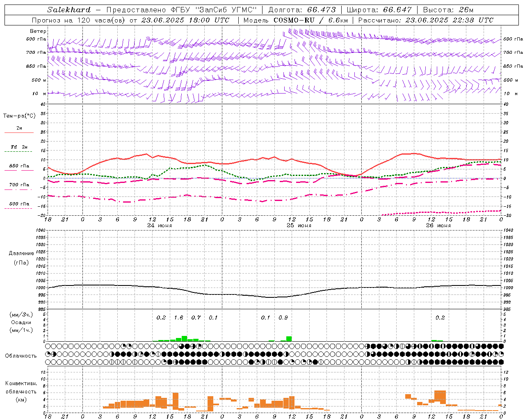Click the "Облачность" cloud cover label

(21, 356)
